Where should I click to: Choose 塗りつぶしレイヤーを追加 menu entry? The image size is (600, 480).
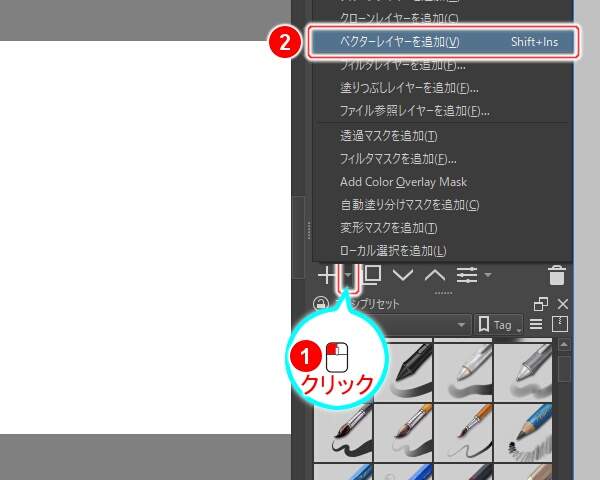pyautogui.click(x=442, y=88)
